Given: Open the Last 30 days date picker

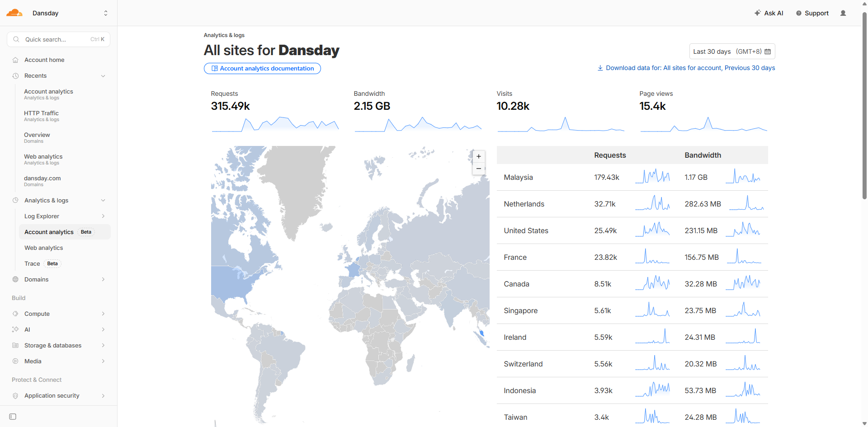Looking at the screenshot, I should tap(732, 52).
